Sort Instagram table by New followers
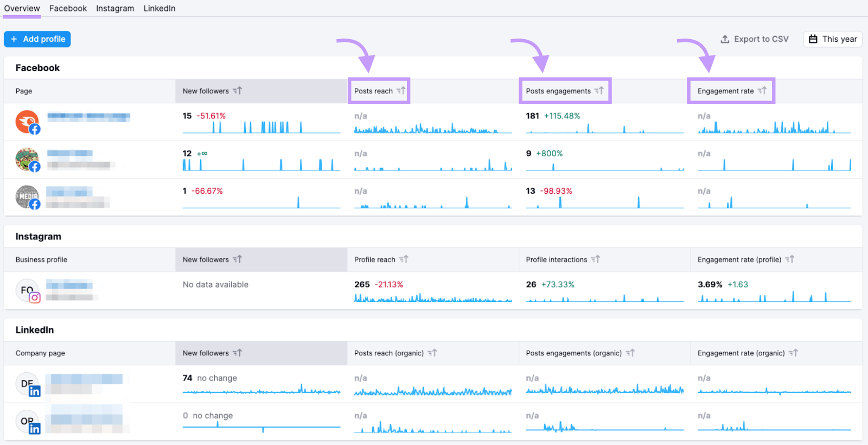 (x=212, y=259)
